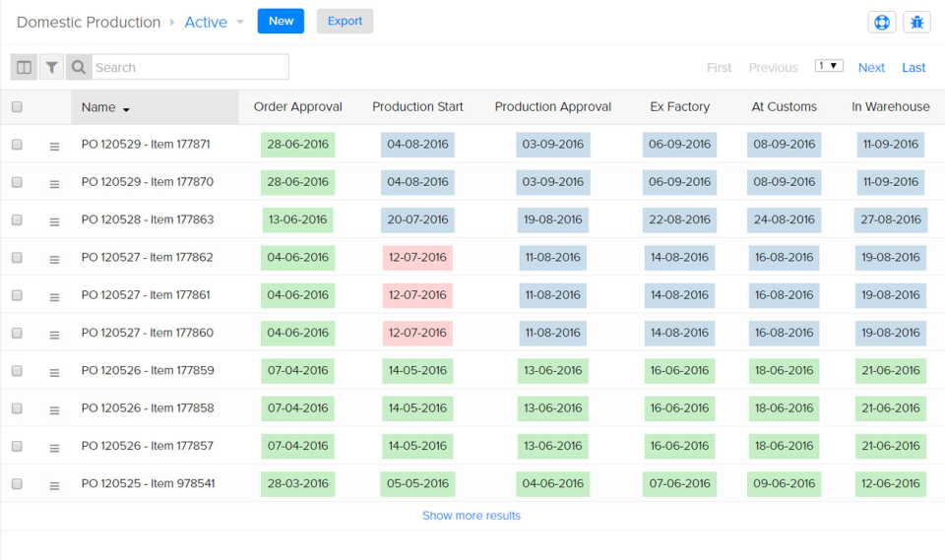Screen dimensions: 945x560
Task: Click the bug report icon
Action: [x=916, y=22]
